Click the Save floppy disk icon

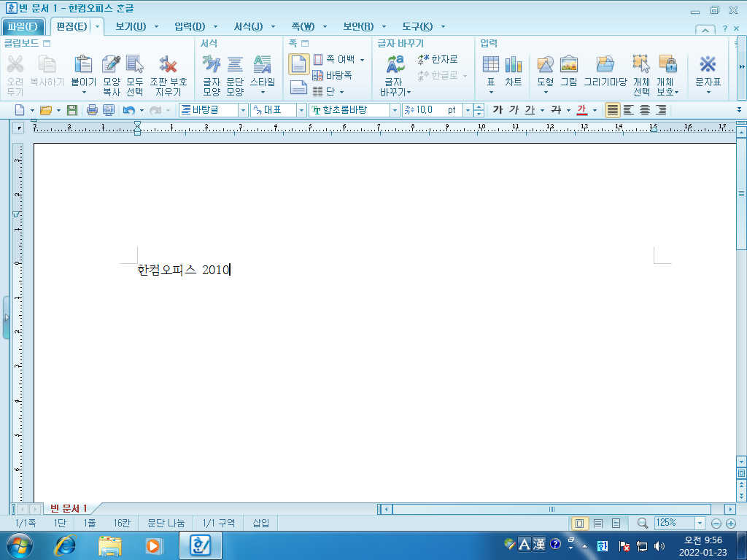click(72, 110)
